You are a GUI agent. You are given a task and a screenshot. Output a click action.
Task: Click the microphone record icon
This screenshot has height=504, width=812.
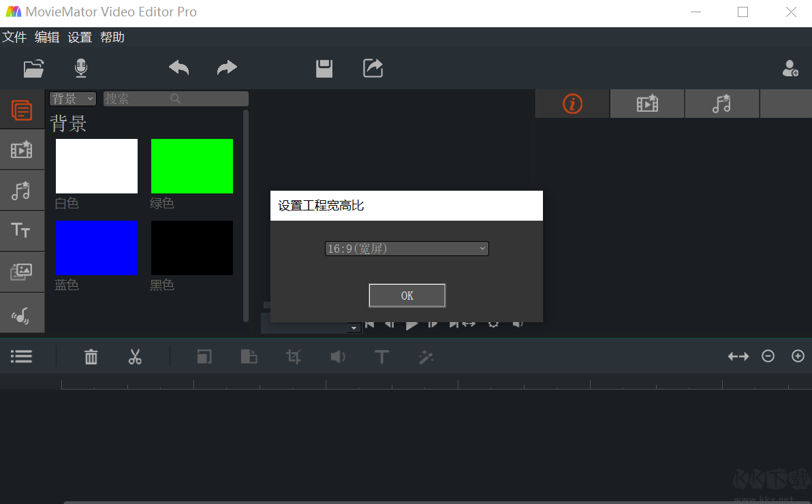click(81, 68)
